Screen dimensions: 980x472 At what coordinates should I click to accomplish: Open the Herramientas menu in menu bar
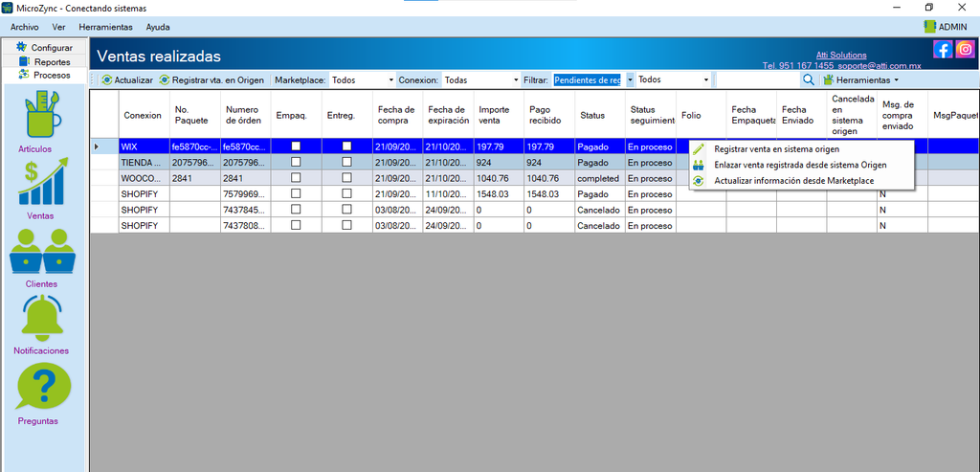105,27
